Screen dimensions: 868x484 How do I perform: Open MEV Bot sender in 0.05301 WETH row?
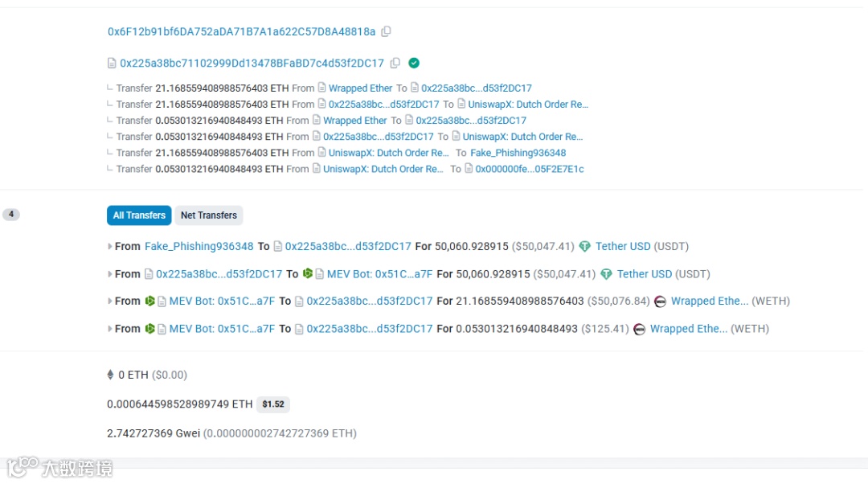click(x=222, y=329)
